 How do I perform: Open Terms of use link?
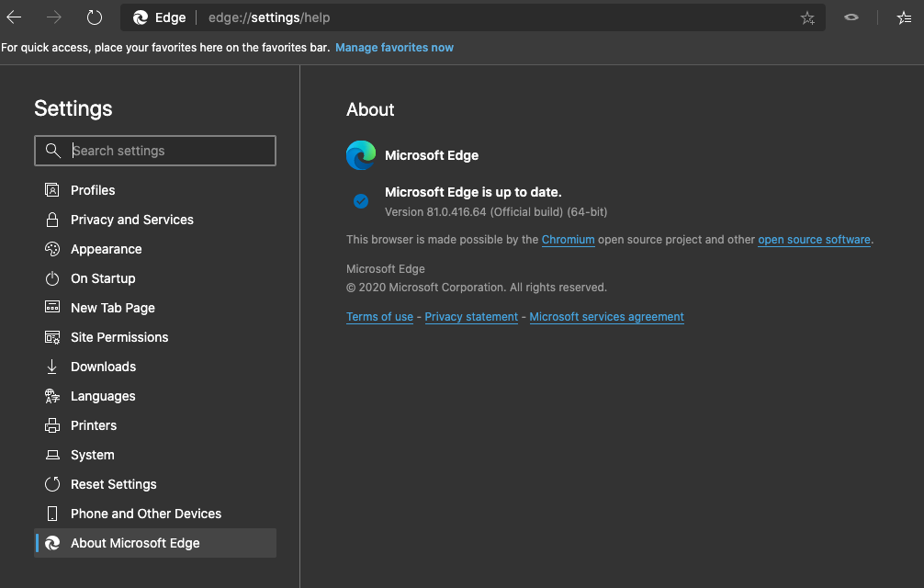tap(379, 317)
